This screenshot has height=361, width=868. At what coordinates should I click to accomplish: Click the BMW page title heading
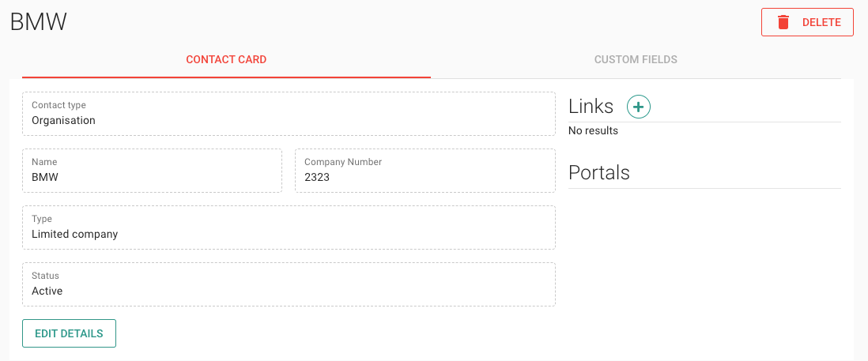pos(38,22)
